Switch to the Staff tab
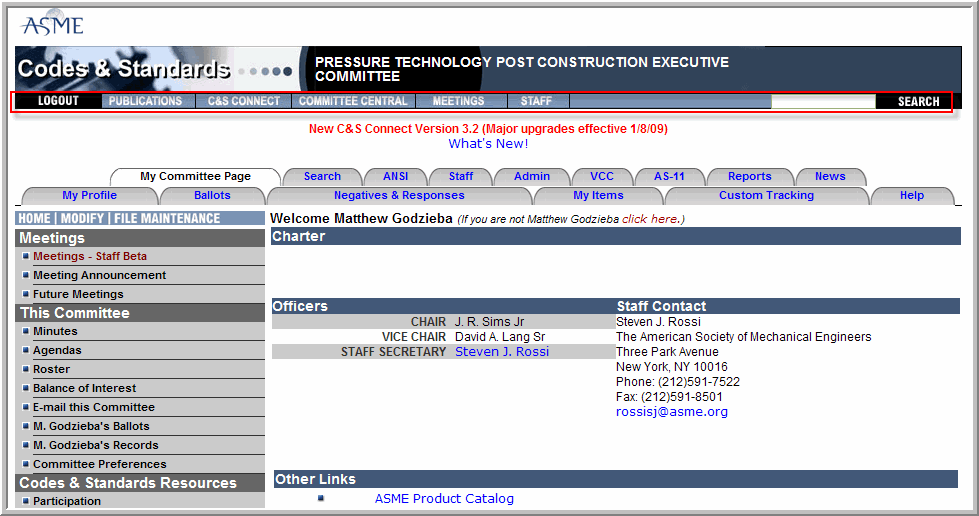The height and width of the screenshot is (516, 979). pyautogui.click(x=461, y=176)
